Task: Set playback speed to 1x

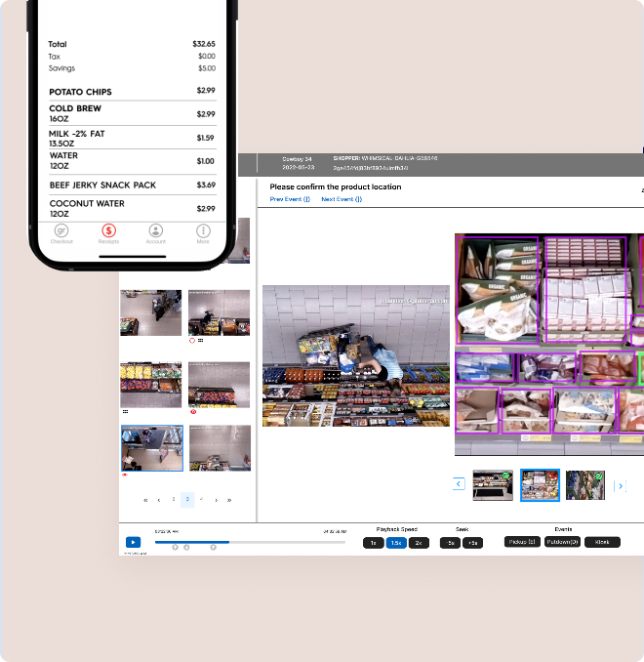Action: 373,542
